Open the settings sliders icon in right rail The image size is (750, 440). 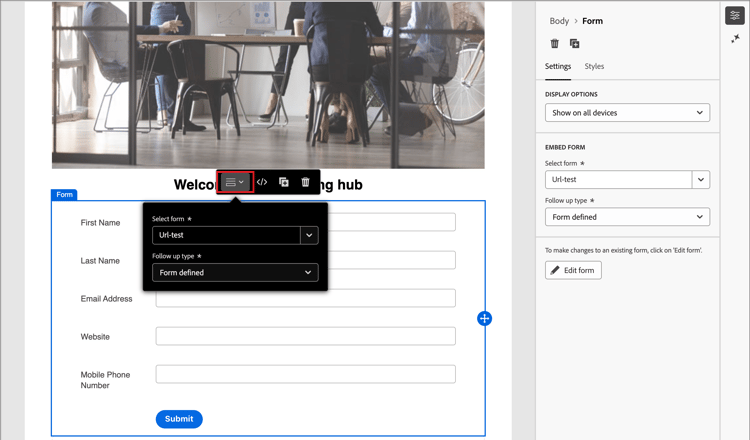[735, 15]
